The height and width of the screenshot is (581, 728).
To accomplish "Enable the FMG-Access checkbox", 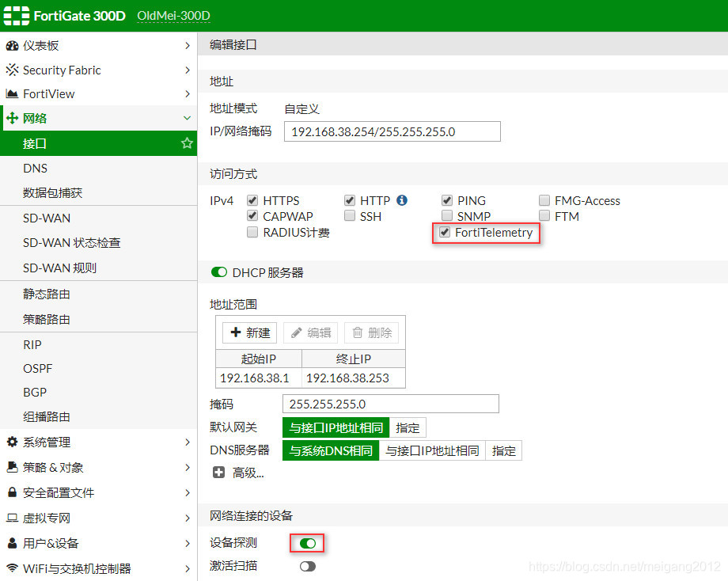I will 544,200.
